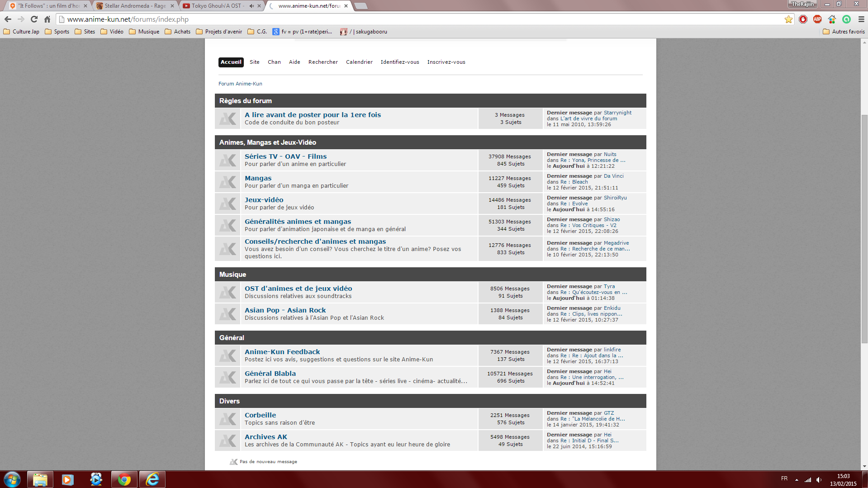Viewport: 868px width, 488px height.
Task: Open last poster ShiroiRyu's profile link
Action: pyautogui.click(x=615, y=198)
